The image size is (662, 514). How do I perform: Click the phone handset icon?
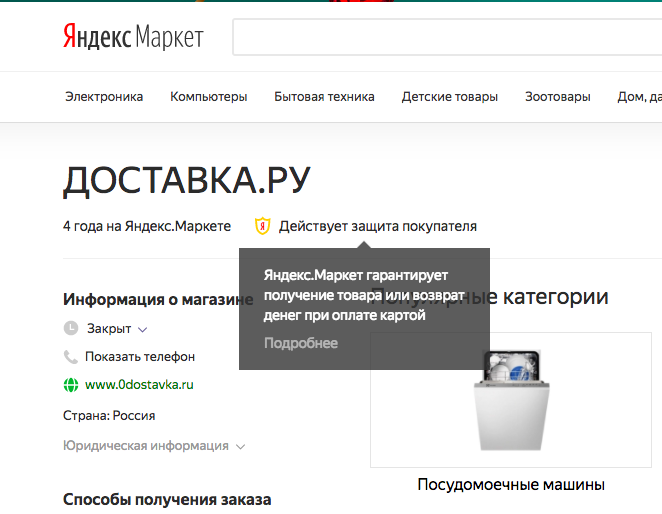(71, 357)
